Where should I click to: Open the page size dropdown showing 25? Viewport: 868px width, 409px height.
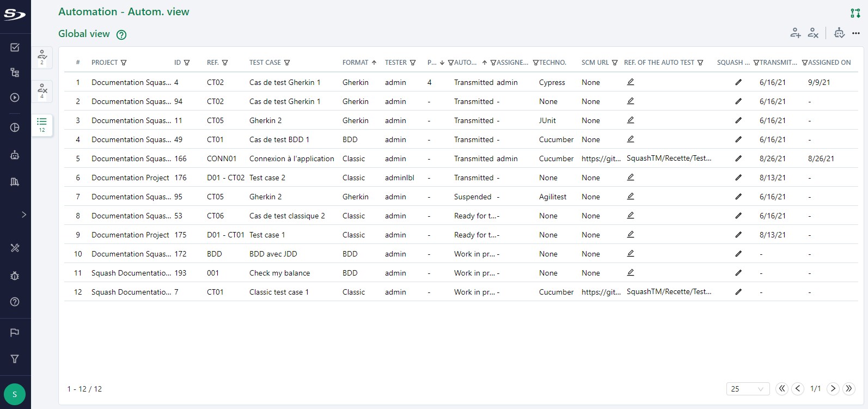(747, 389)
